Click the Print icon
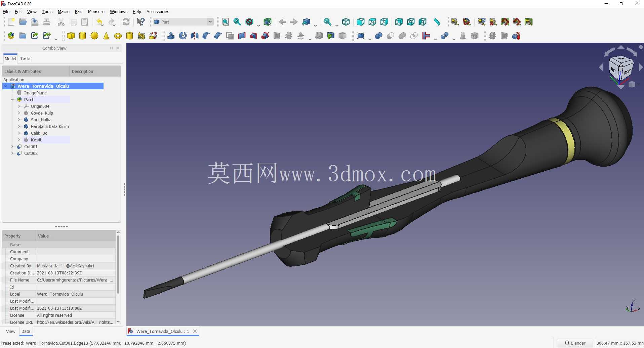The width and height of the screenshot is (644, 348). point(46,22)
